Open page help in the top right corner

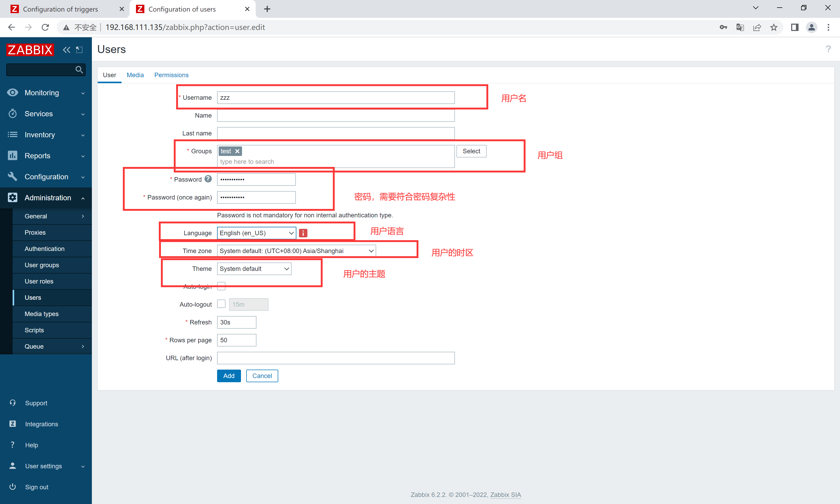(828, 49)
